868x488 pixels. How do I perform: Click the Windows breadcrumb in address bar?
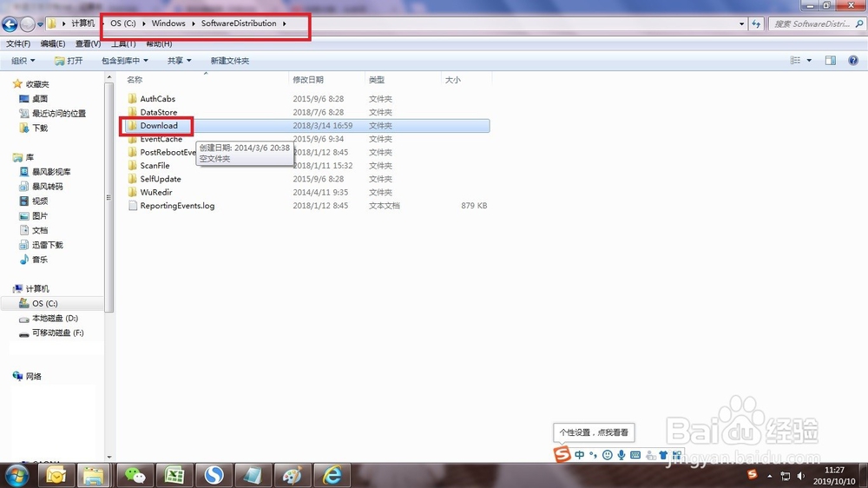click(168, 23)
